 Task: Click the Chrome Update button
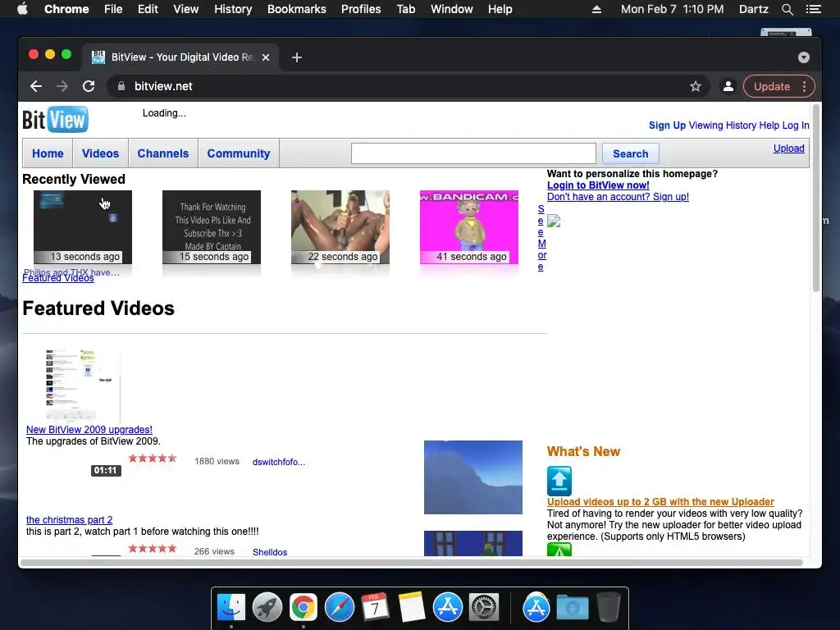click(x=771, y=86)
